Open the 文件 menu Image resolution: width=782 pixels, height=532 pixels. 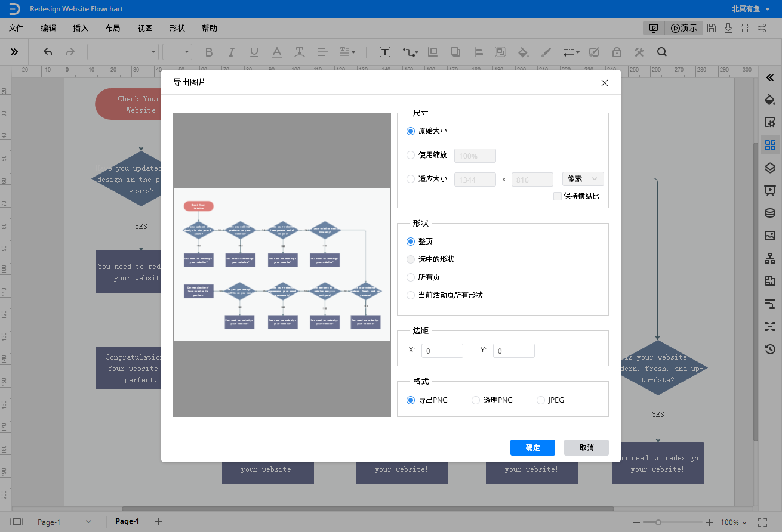tap(16, 28)
